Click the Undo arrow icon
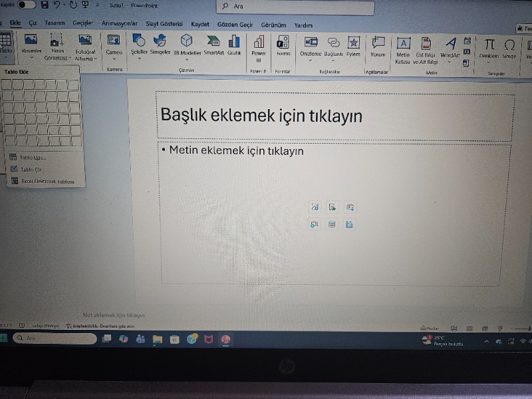 point(57,5)
